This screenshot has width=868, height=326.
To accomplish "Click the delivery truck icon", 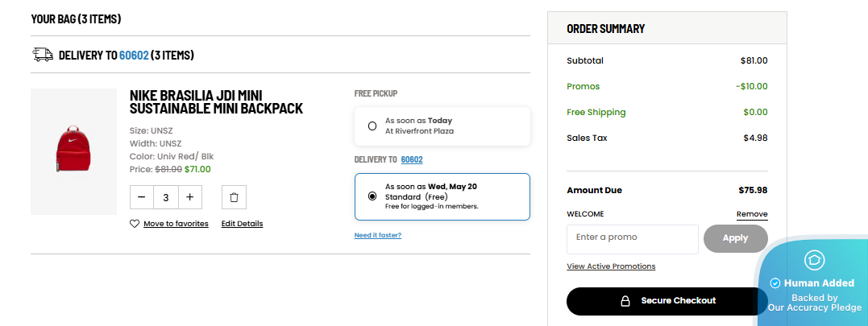I will pos(44,55).
